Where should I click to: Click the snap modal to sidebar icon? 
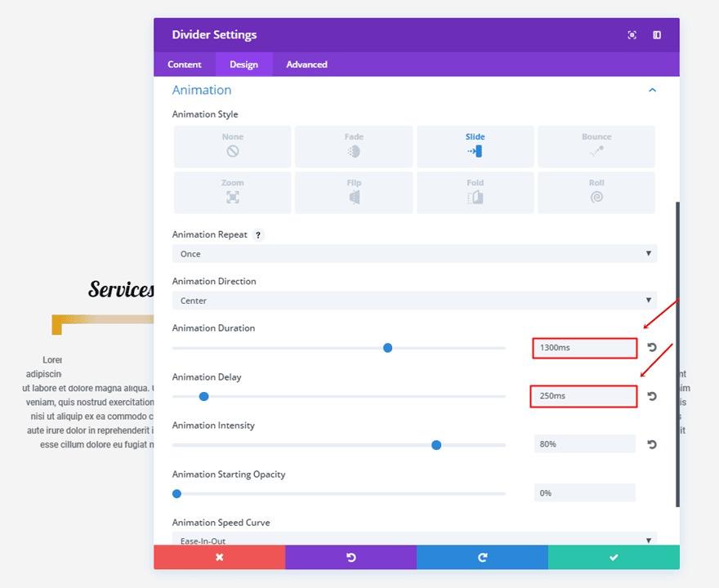[x=657, y=35]
